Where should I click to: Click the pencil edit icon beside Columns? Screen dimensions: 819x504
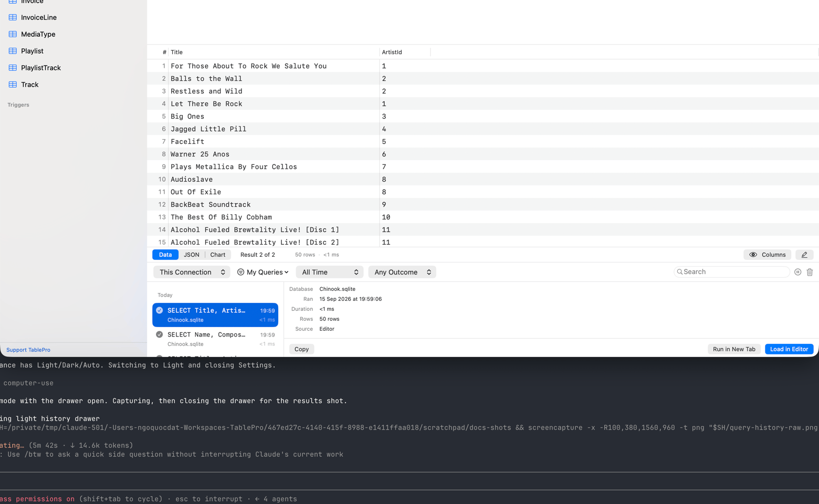[804, 255]
